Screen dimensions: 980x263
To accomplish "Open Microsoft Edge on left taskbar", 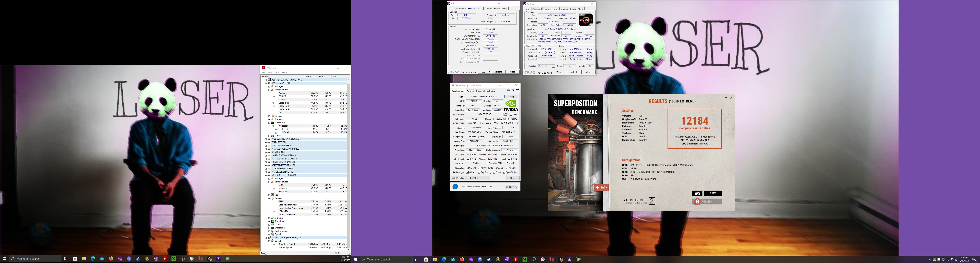I will click(x=93, y=259).
